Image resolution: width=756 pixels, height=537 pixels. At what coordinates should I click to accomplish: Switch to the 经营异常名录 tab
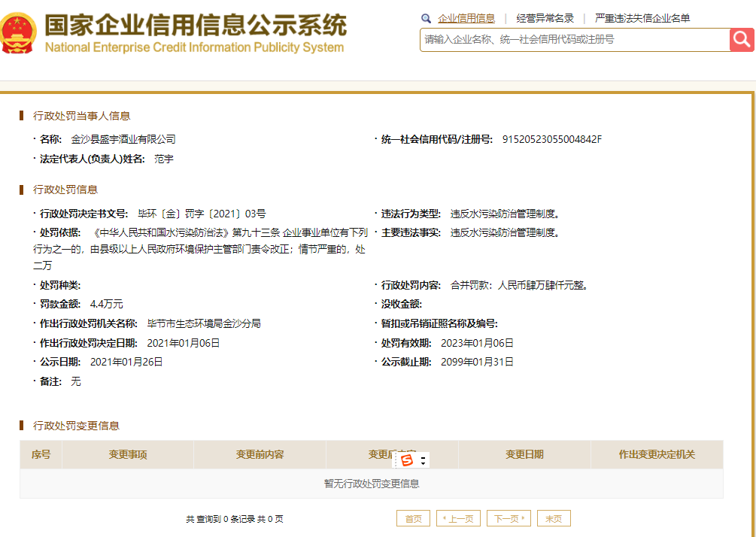pyautogui.click(x=545, y=18)
